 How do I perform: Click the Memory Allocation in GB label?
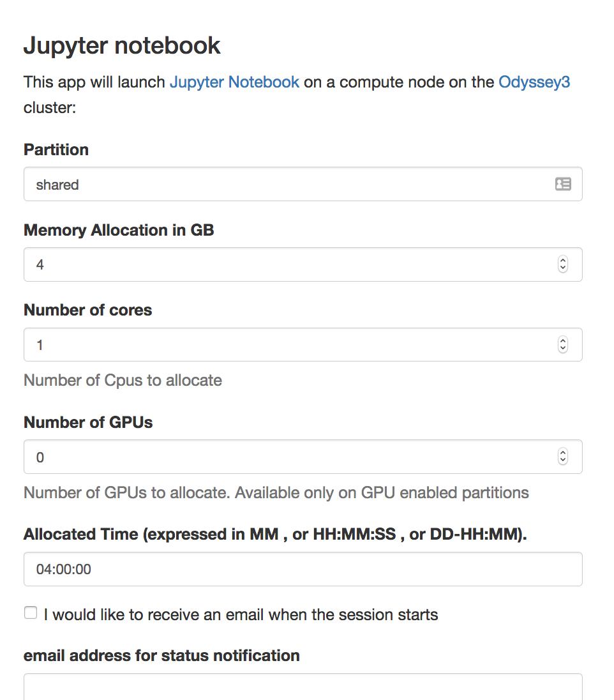point(119,230)
